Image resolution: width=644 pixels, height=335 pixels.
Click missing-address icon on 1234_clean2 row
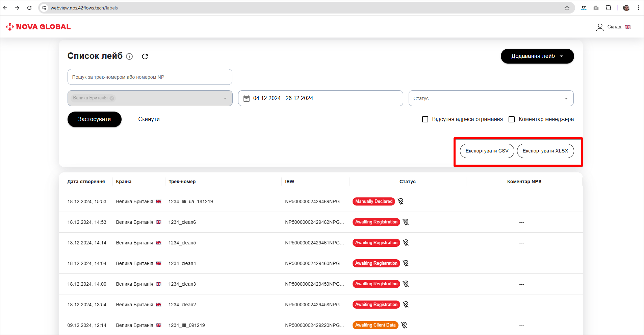pyautogui.click(x=406, y=305)
